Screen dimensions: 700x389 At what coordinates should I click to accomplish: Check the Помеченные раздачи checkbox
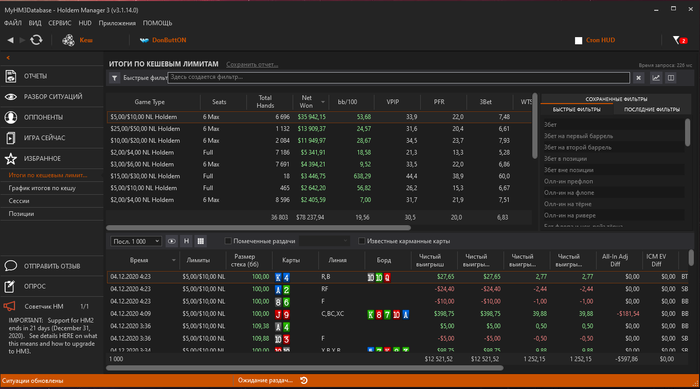pyautogui.click(x=228, y=241)
